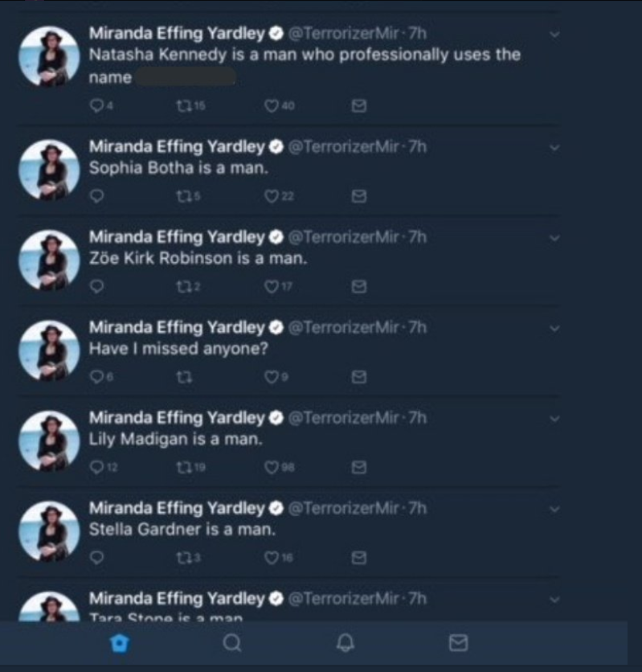Screen dimensions: 642x672
Task: Go to the Home tab
Action: [x=120, y=643]
